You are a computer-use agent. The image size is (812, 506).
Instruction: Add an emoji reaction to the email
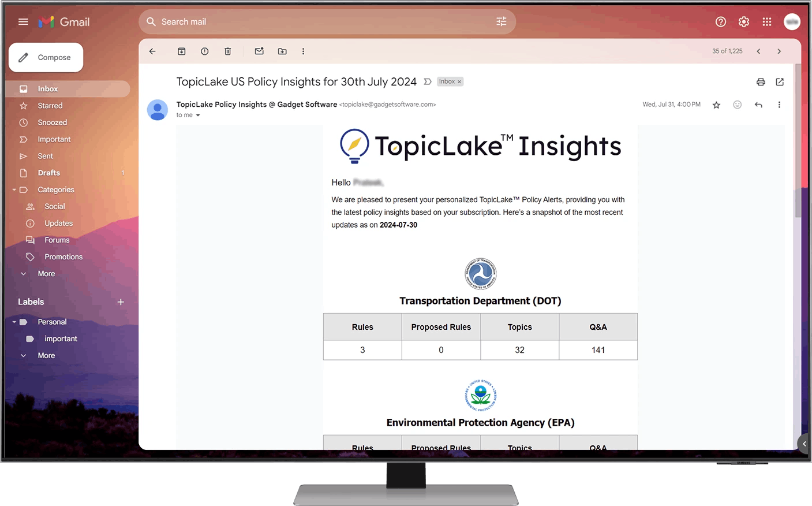[737, 105]
